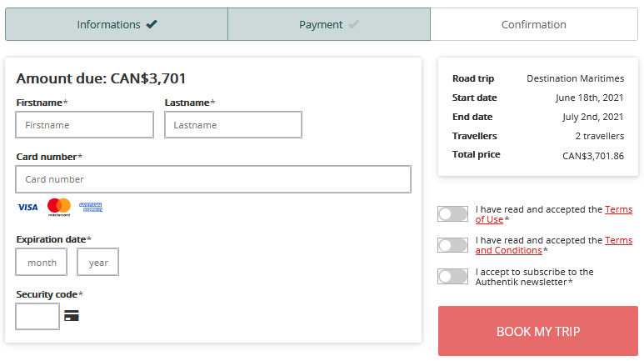The width and height of the screenshot is (644, 361).
Task: Focus the Lastname input field
Action: (x=233, y=124)
